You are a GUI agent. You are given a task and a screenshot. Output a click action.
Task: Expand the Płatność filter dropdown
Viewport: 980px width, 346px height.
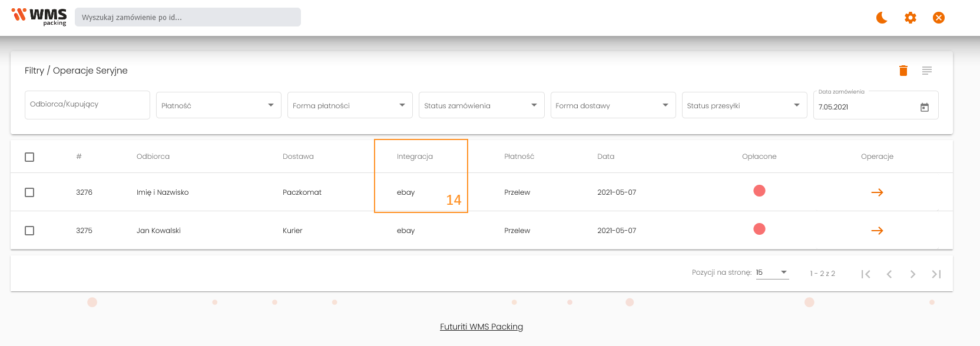pyautogui.click(x=218, y=105)
